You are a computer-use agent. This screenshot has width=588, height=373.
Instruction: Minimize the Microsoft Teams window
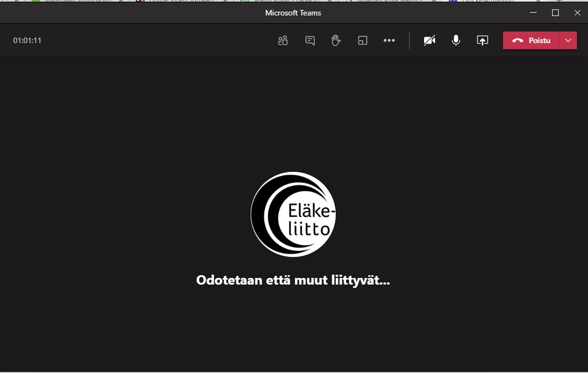[x=533, y=13]
